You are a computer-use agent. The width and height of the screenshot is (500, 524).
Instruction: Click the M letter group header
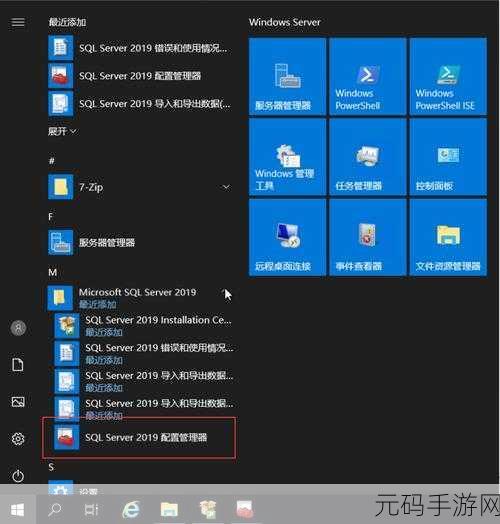point(52,272)
